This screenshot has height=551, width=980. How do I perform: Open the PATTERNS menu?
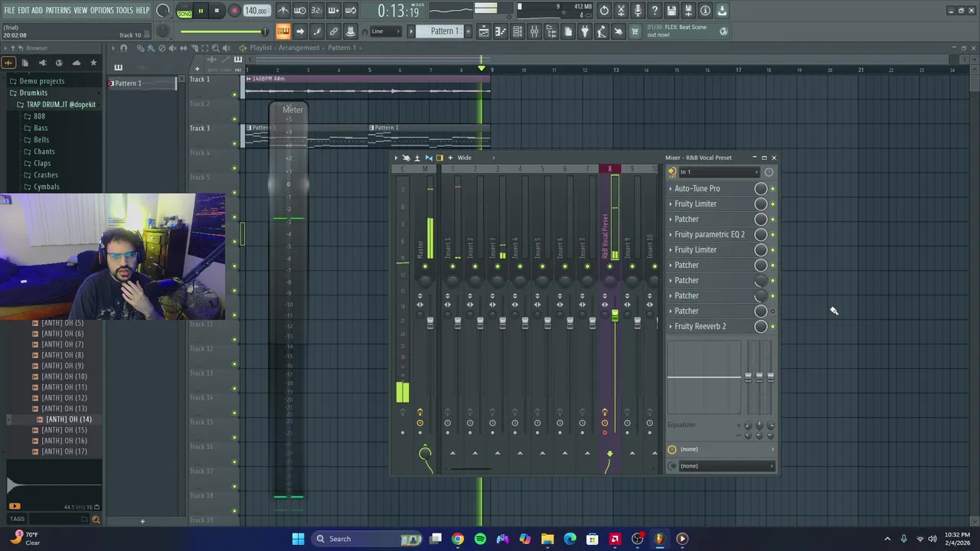[58, 11]
